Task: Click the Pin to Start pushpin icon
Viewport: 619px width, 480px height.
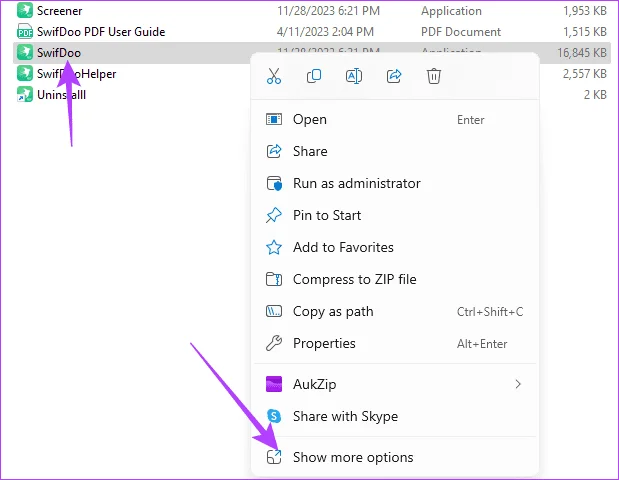Action: tap(274, 215)
